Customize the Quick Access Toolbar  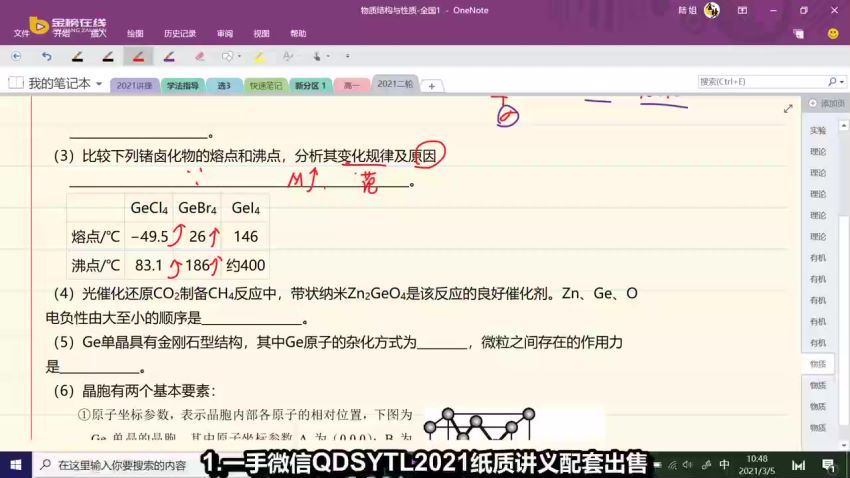coord(347,56)
